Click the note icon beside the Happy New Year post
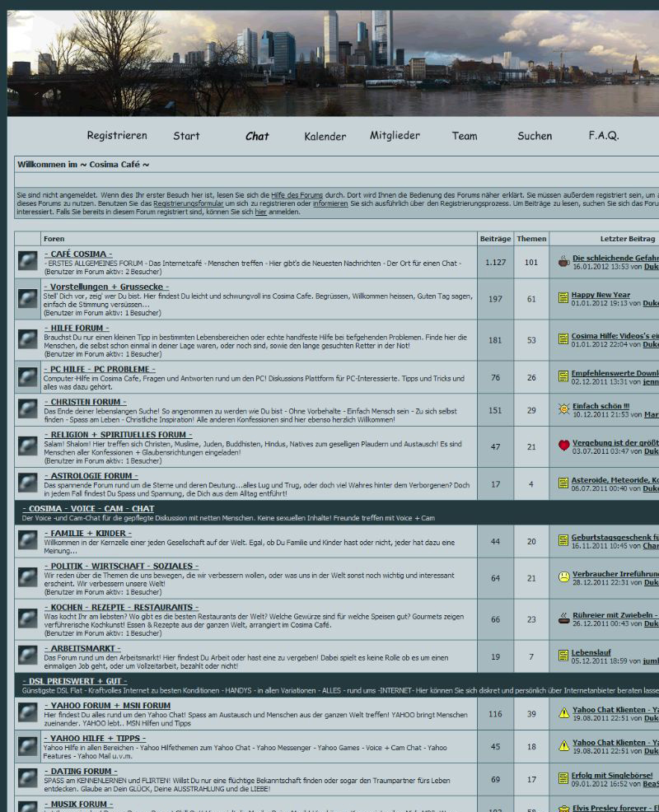 pos(563,298)
